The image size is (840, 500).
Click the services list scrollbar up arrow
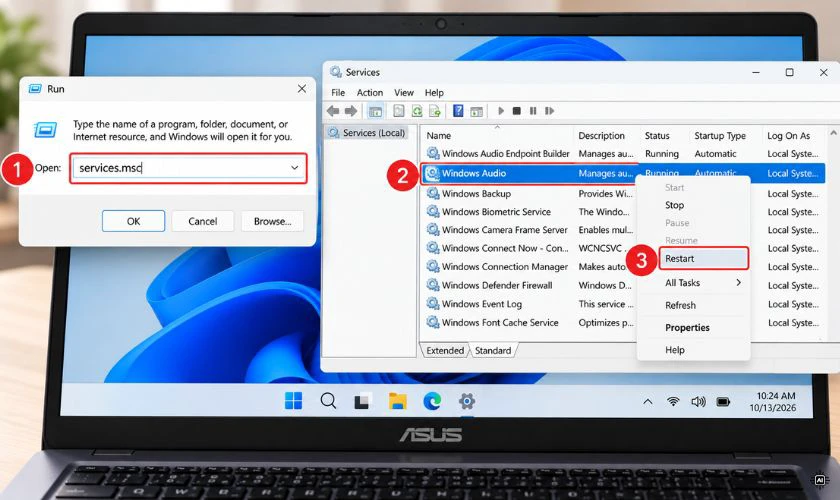point(833,132)
